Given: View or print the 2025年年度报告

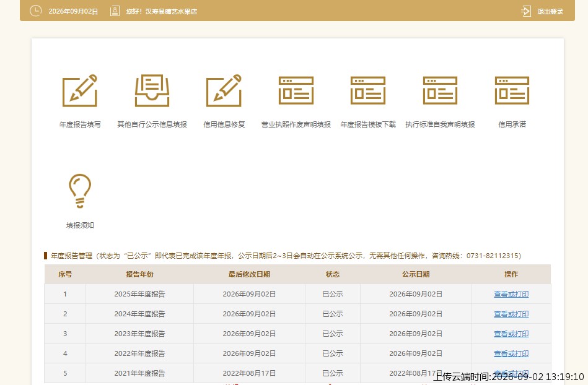Looking at the screenshot, I should click(511, 294).
